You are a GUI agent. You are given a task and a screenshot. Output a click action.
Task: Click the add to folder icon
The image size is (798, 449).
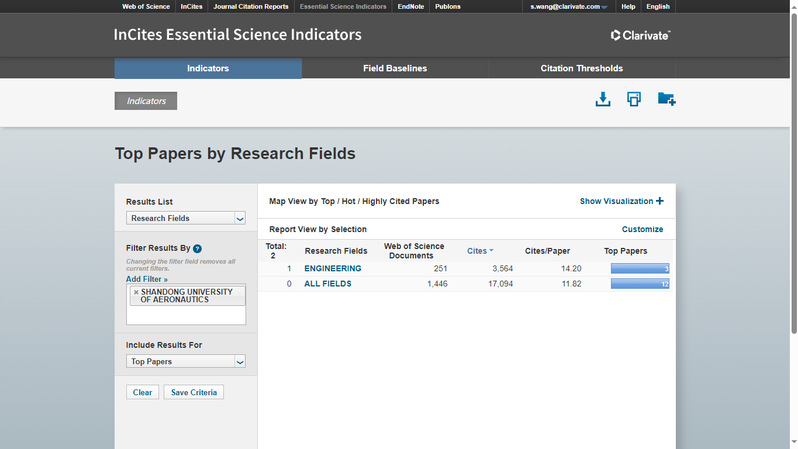tap(666, 99)
